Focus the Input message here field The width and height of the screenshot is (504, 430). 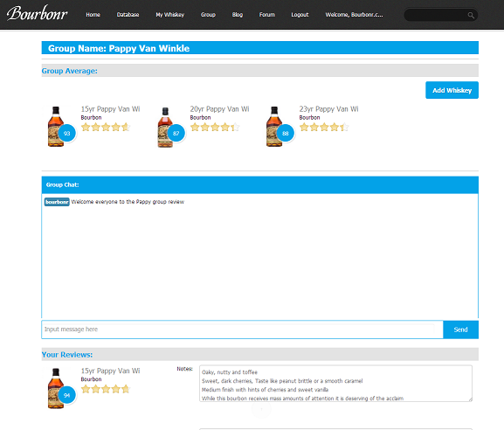coord(242,329)
